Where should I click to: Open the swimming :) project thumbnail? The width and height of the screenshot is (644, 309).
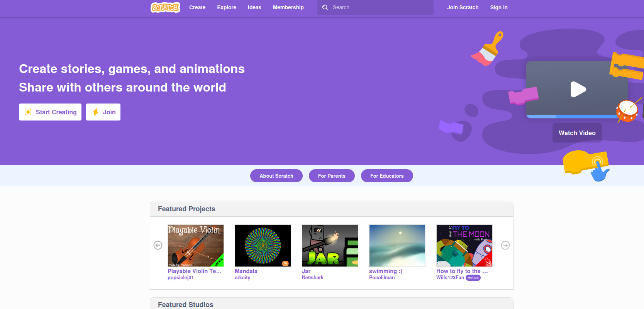397,246
